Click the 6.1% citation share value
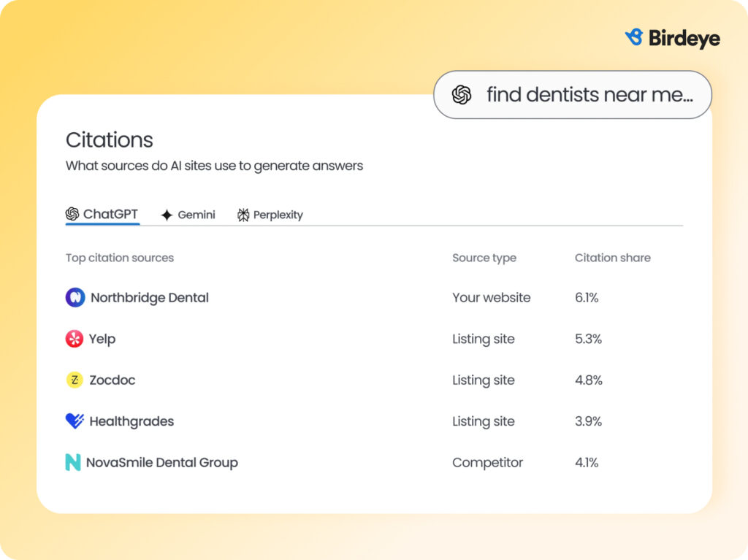The image size is (748, 560). coord(587,297)
